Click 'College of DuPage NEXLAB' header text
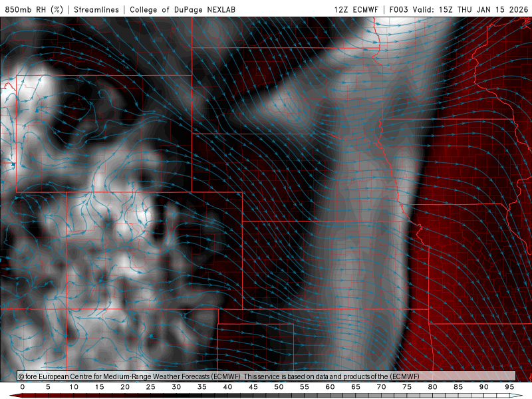 tap(182, 9)
